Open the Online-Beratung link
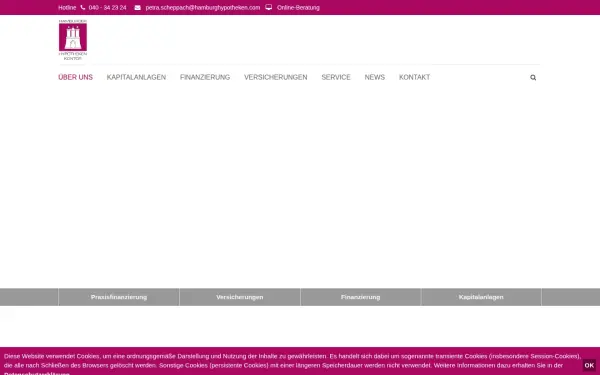This screenshot has height=375, width=600. click(x=298, y=8)
